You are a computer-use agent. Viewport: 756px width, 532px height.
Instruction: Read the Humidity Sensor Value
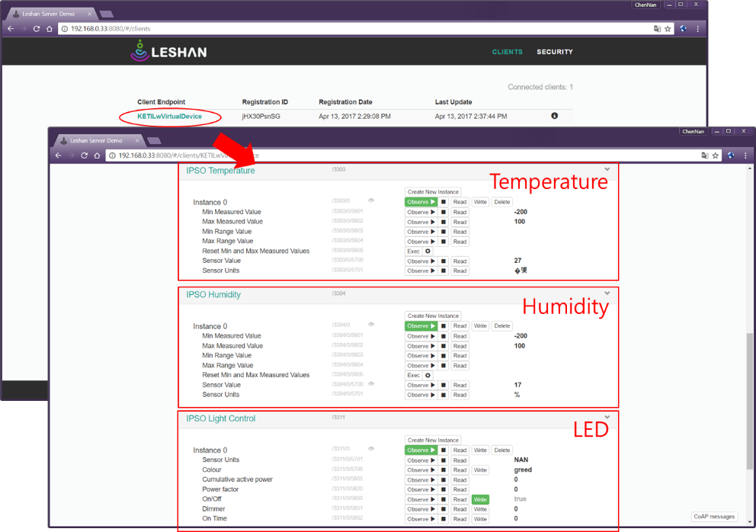point(460,386)
